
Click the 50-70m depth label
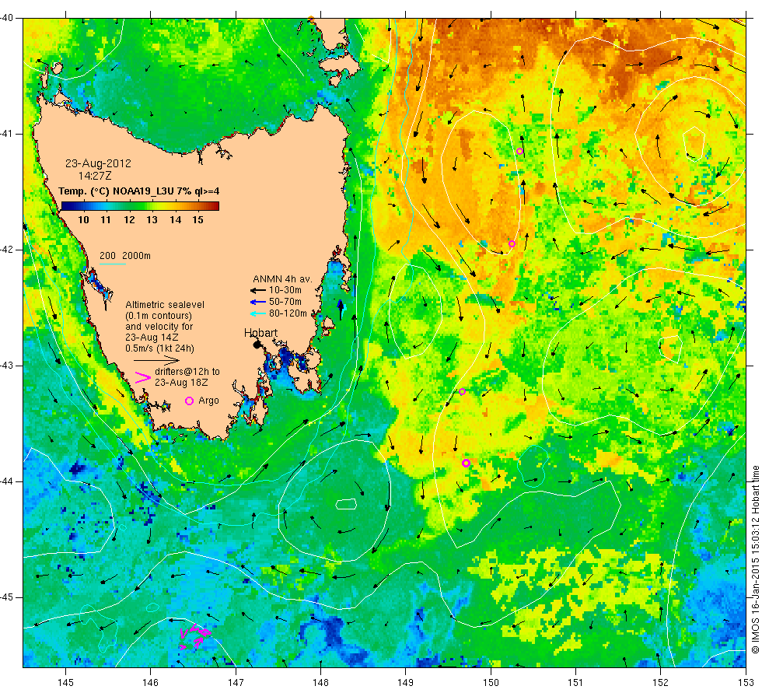click(285, 302)
